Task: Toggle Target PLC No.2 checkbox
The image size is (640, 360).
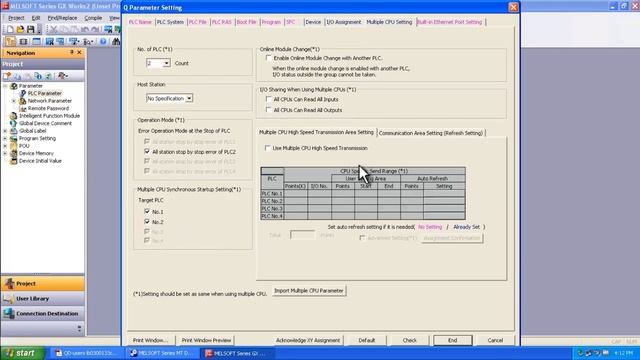Action: pos(147,222)
